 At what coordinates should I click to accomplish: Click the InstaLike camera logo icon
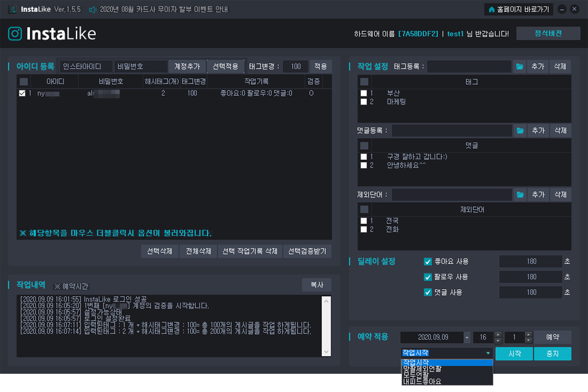(x=15, y=33)
